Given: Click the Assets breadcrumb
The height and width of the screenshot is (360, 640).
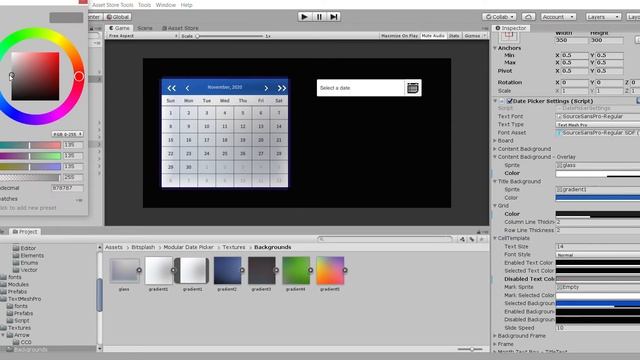Looking at the screenshot, I should (x=114, y=247).
